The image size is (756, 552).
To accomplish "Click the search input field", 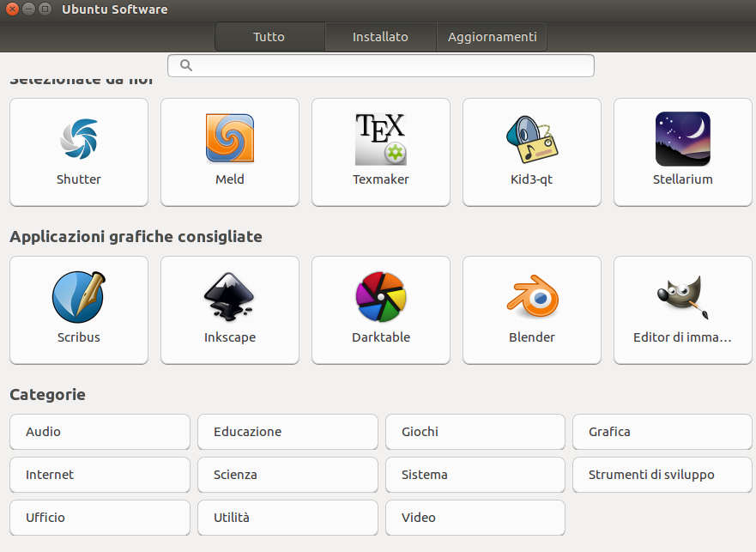I will pyautogui.click(x=381, y=66).
